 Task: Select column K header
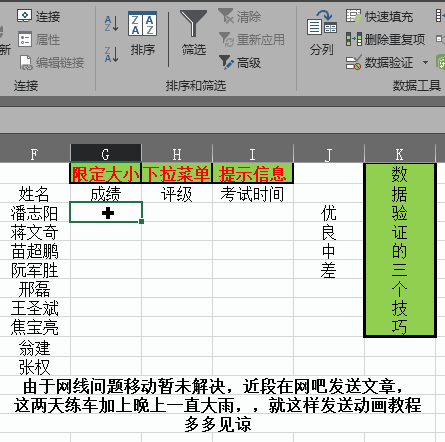400,154
